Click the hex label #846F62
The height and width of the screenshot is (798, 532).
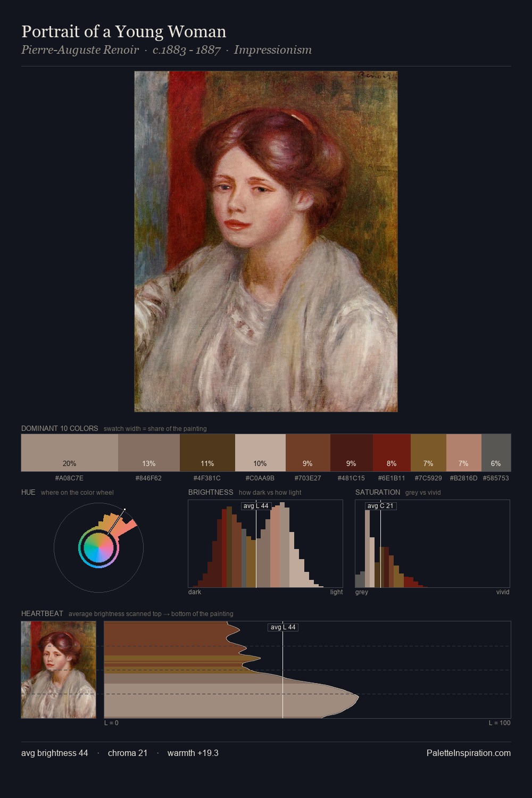click(148, 478)
